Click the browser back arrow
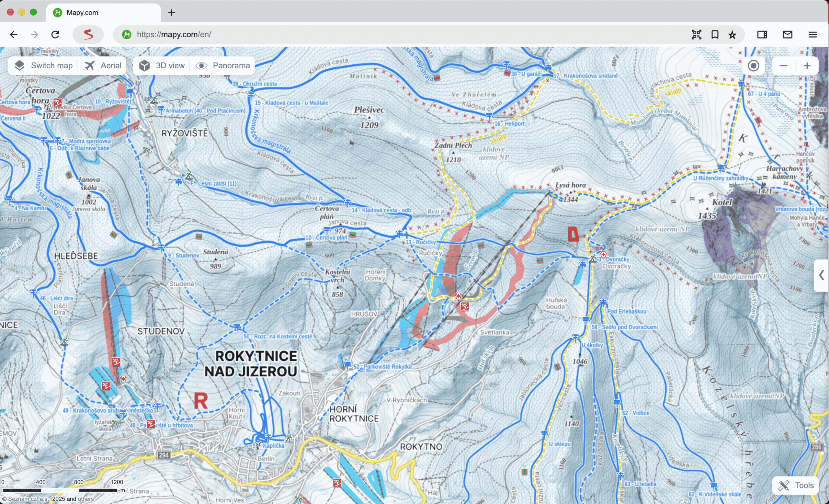The width and height of the screenshot is (829, 504). (x=14, y=34)
